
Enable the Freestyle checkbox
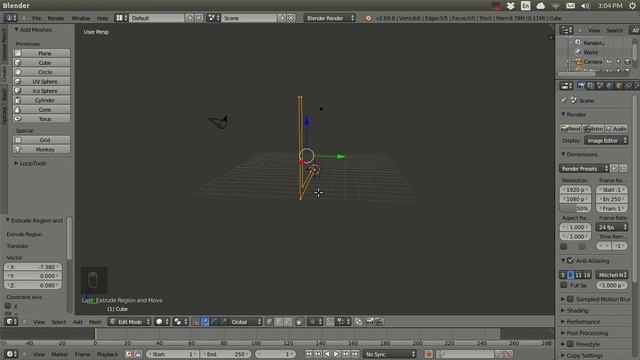pos(571,344)
